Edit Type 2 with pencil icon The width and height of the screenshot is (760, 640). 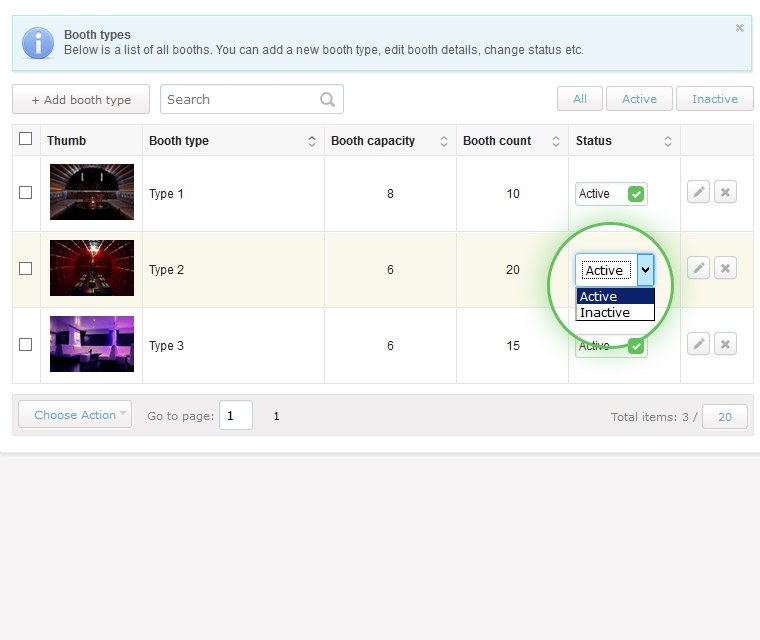click(698, 268)
